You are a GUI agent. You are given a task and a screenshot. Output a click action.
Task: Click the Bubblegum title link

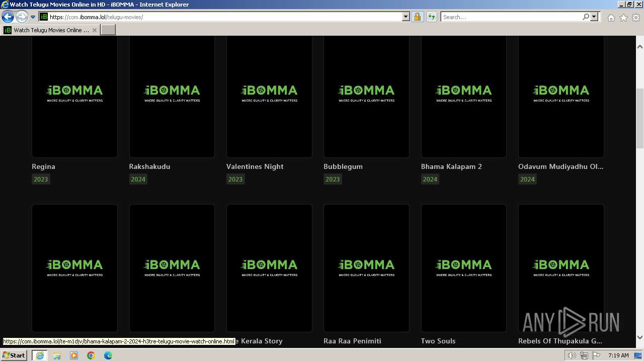(343, 166)
